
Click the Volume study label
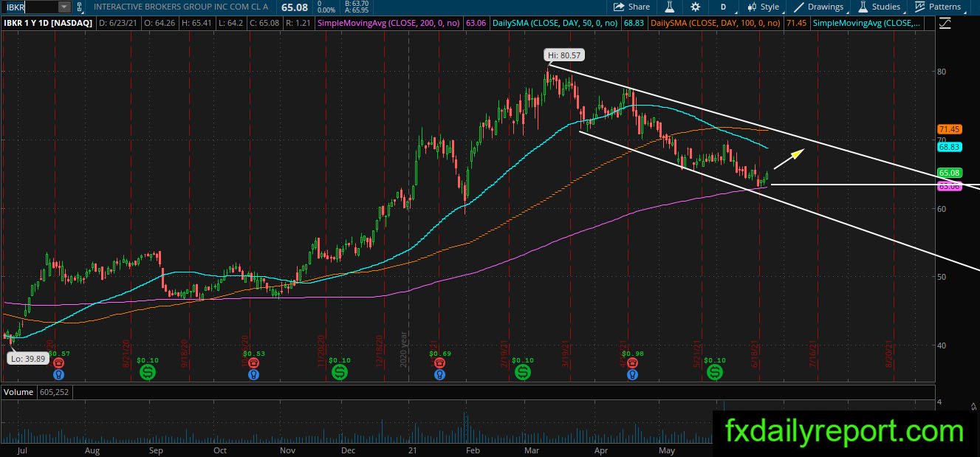click(x=18, y=392)
